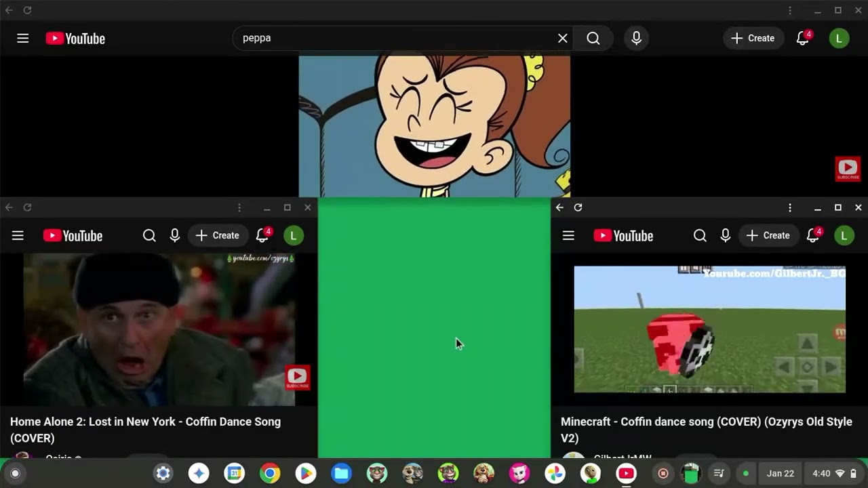Click microphone in bottom-left window
The width and height of the screenshot is (868, 488).
[x=175, y=236]
